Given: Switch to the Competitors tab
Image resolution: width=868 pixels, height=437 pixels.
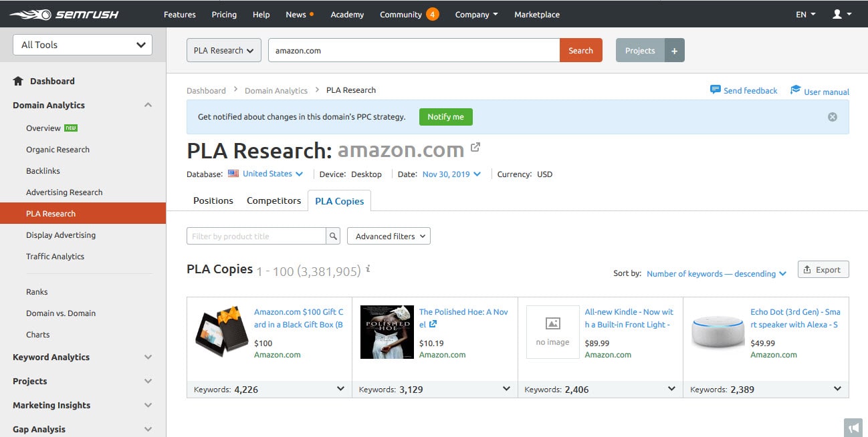Looking at the screenshot, I should click(274, 200).
